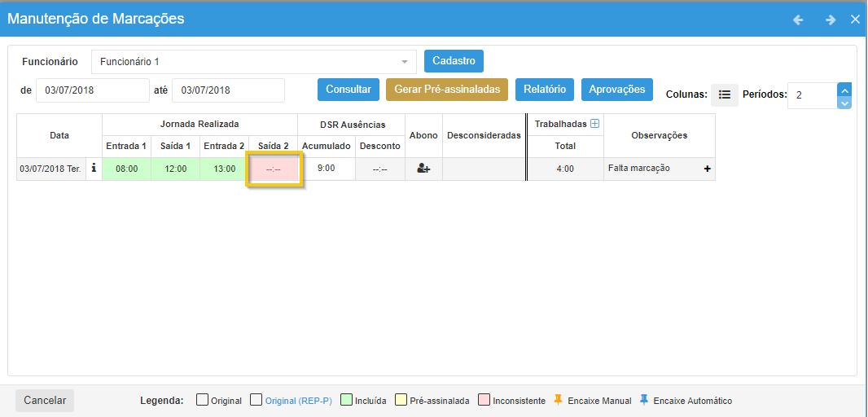Click the Cadastro button
The width and height of the screenshot is (868, 417).
pos(454,61)
